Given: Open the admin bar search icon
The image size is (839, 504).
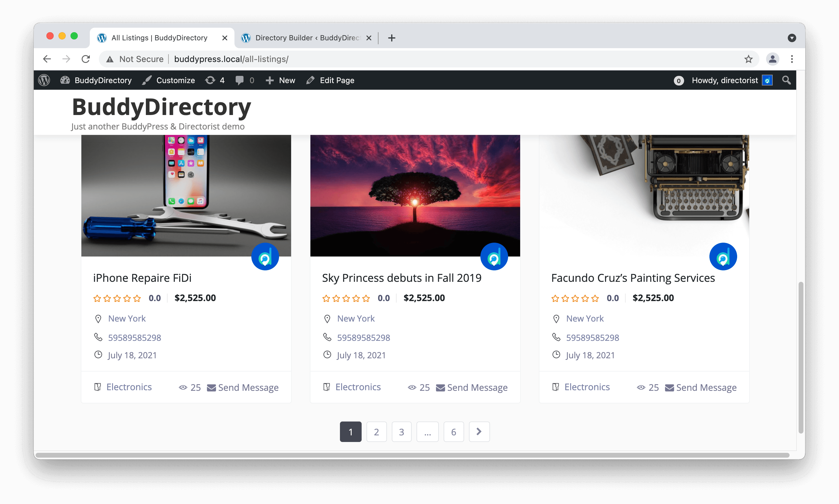Looking at the screenshot, I should pos(787,80).
